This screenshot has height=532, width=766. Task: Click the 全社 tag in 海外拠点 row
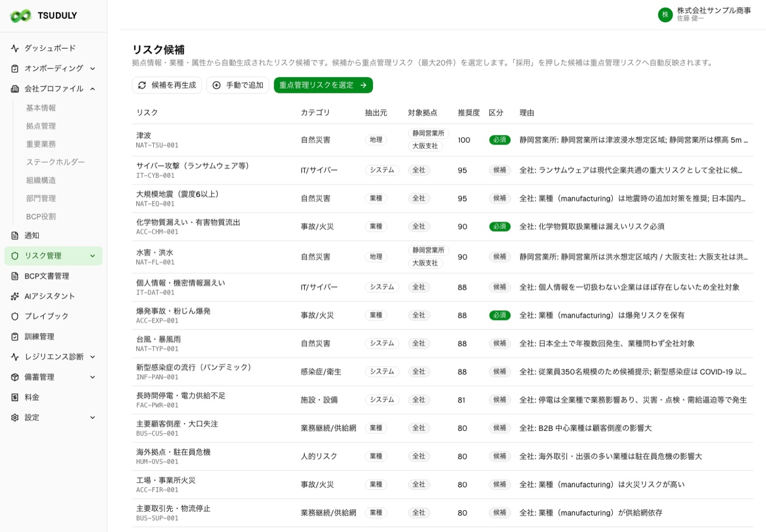coord(419,456)
